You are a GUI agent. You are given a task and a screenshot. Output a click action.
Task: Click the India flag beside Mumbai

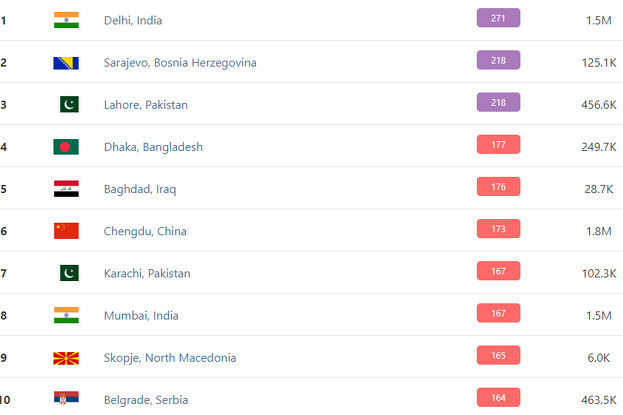[x=66, y=315]
